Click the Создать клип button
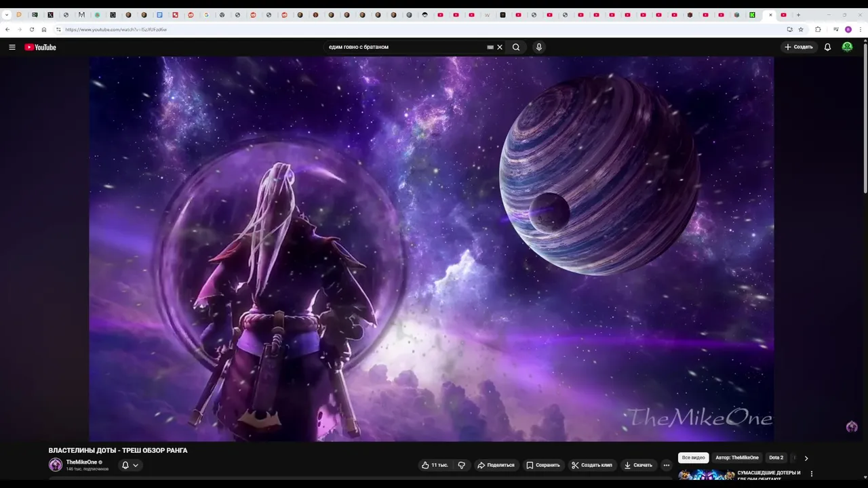 click(x=592, y=465)
